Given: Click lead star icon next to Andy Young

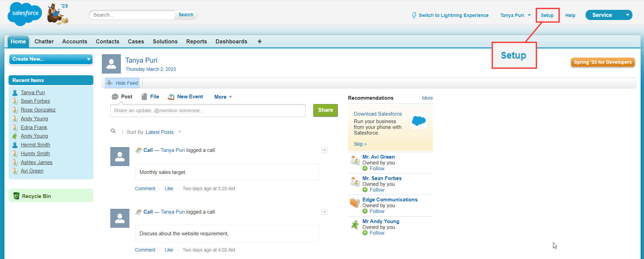Looking at the screenshot, I should pos(15,136).
